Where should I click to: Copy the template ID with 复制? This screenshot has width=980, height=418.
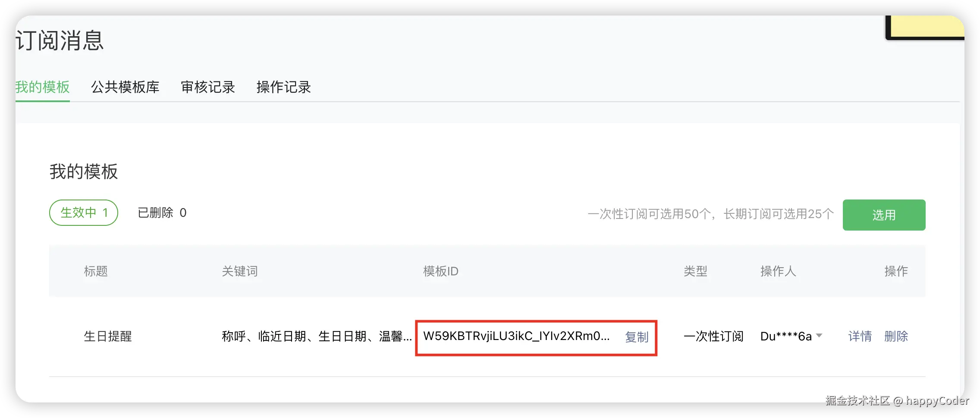click(637, 337)
